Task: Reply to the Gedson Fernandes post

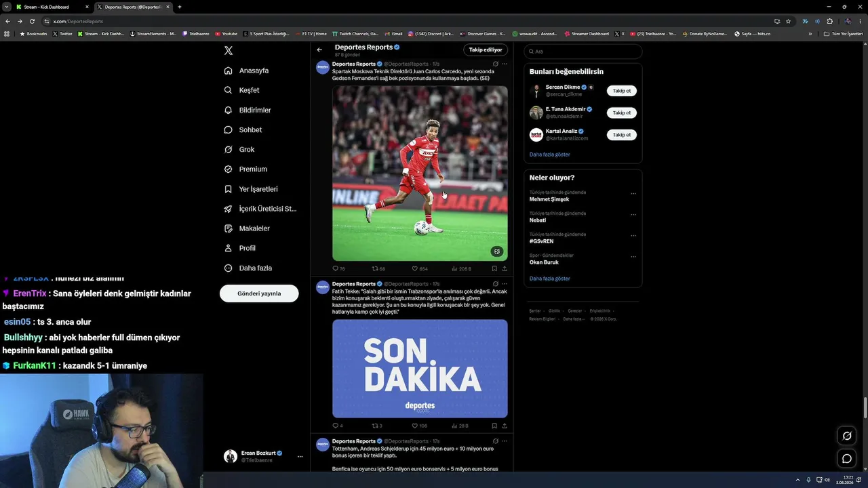Action: [338, 269]
